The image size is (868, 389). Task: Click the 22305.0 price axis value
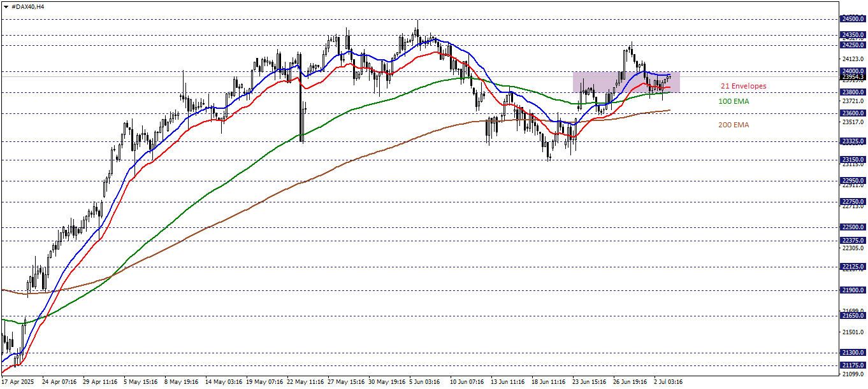[x=853, y=248]
